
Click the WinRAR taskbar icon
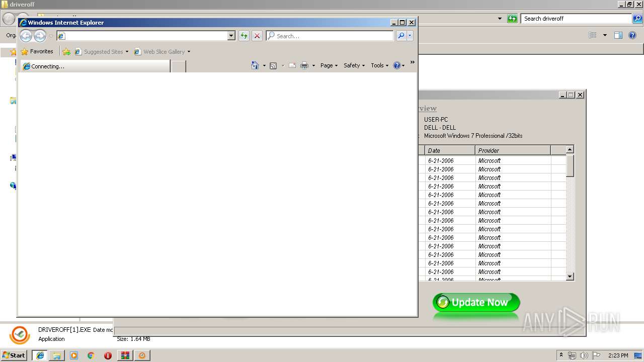[x=125, y=355]
